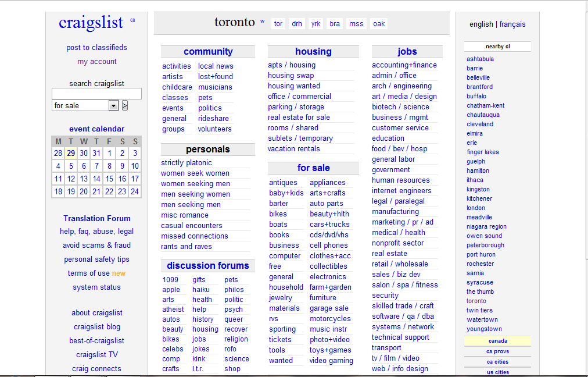
Task: Open "post to classifieds"
Action: click(97, 47)
